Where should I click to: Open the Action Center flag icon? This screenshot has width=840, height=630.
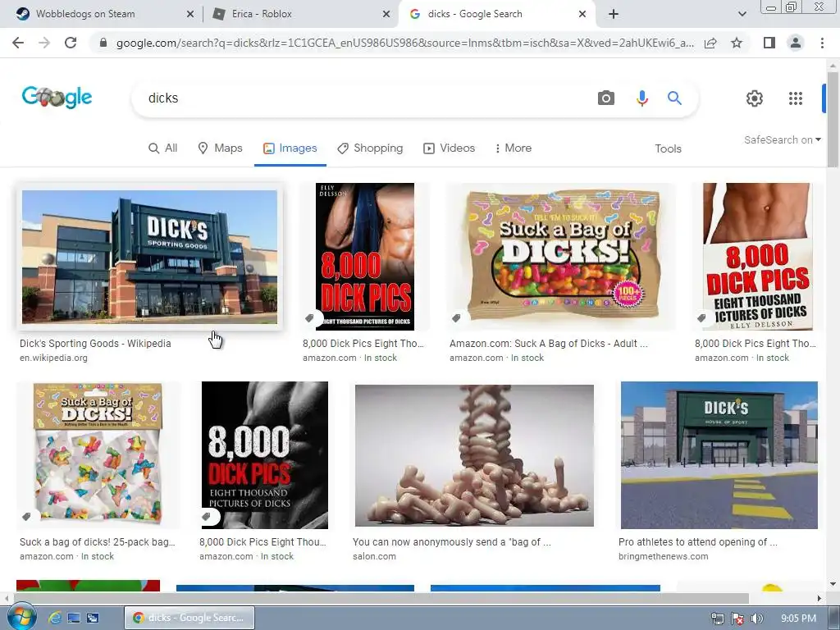coord(737,619)
